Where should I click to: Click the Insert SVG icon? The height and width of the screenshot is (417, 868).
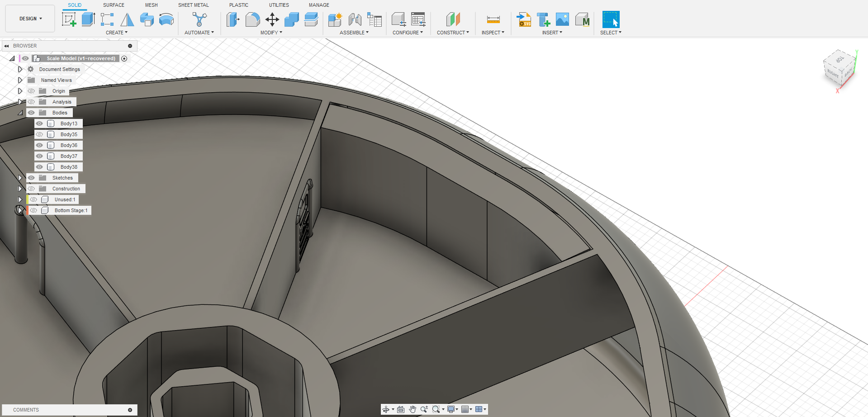pyautogui.click(x=524, y=19)
